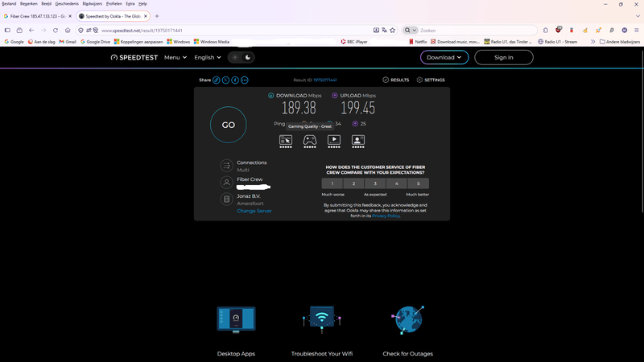Open the Gmail bookmark
The height and width of the screenshot is (362, 644).
pyautogui.click(x=68, y=42)
